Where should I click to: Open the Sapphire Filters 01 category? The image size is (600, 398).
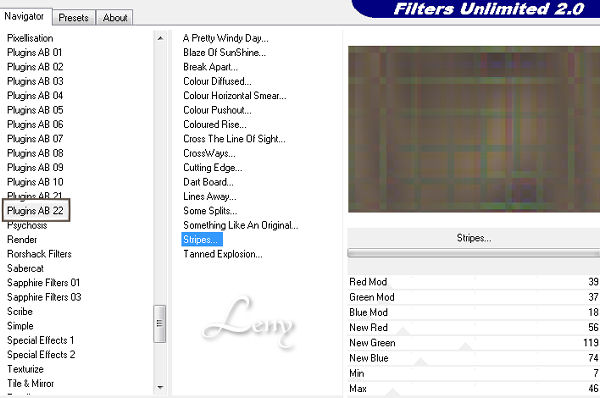click(x=44, y=283)
